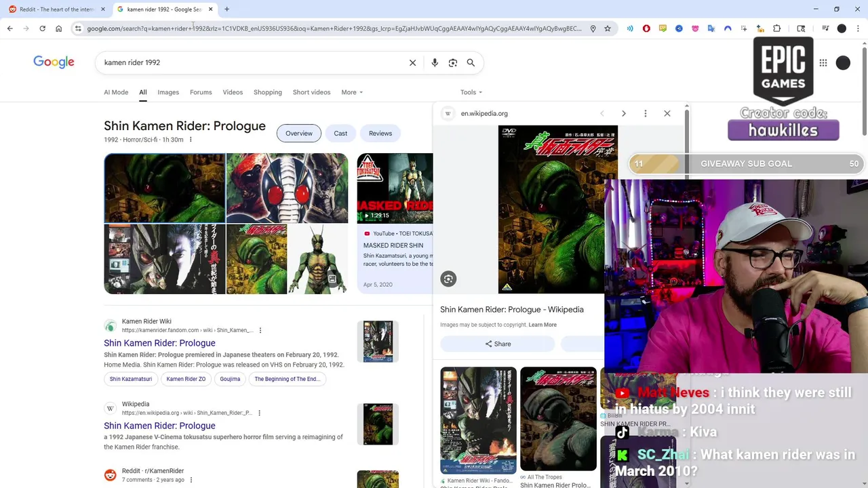
Task: Select the Videos search tab
Action: (x=233, y=92)
